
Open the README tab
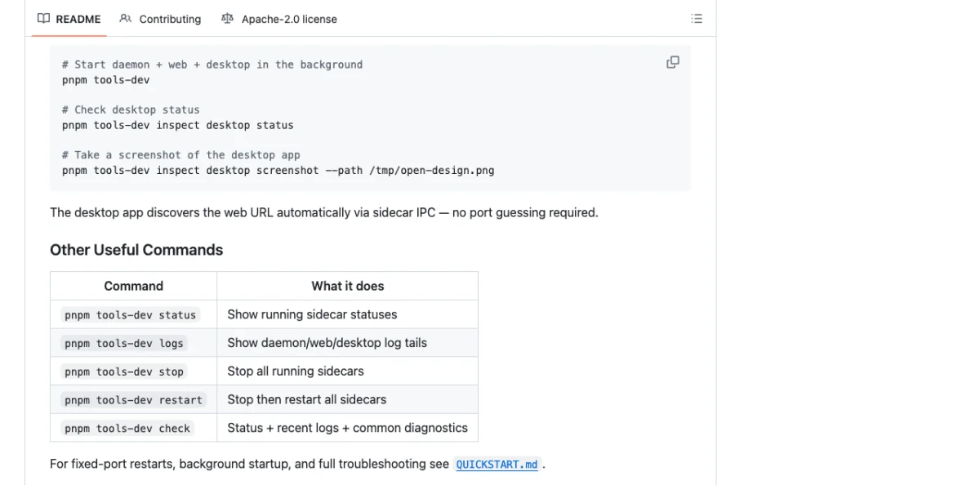point(69,19)
